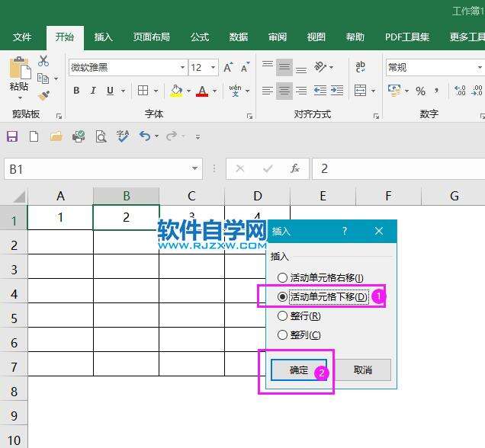Click the Merge and Center icon
The height and width of the screenshot is (448, 485).
point(361,91)
